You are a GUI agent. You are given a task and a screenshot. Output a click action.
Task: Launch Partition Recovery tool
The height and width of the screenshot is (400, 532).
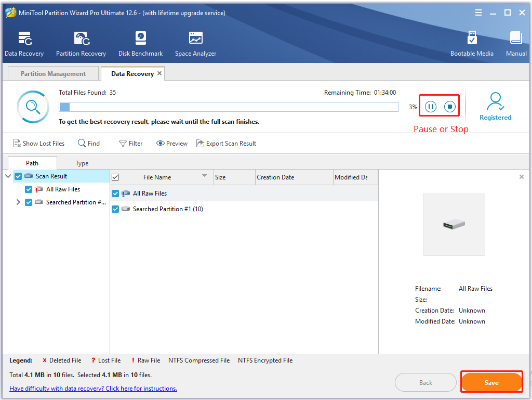[81, 44]
